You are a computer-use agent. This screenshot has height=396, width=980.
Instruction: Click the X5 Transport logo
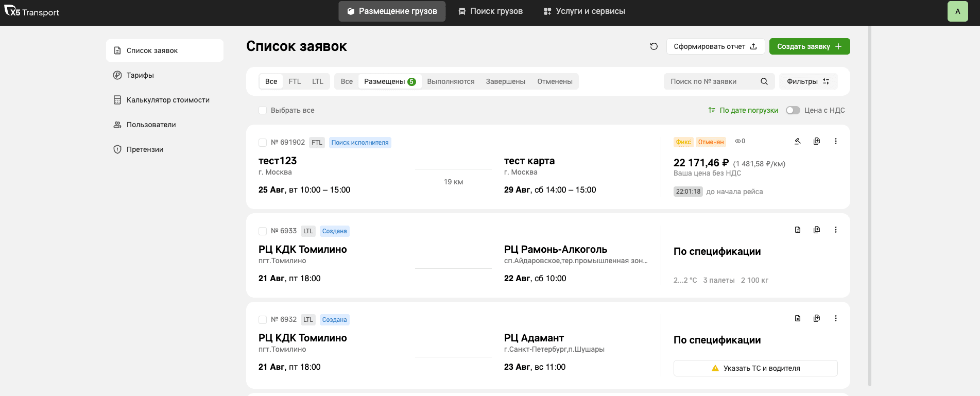32,11
